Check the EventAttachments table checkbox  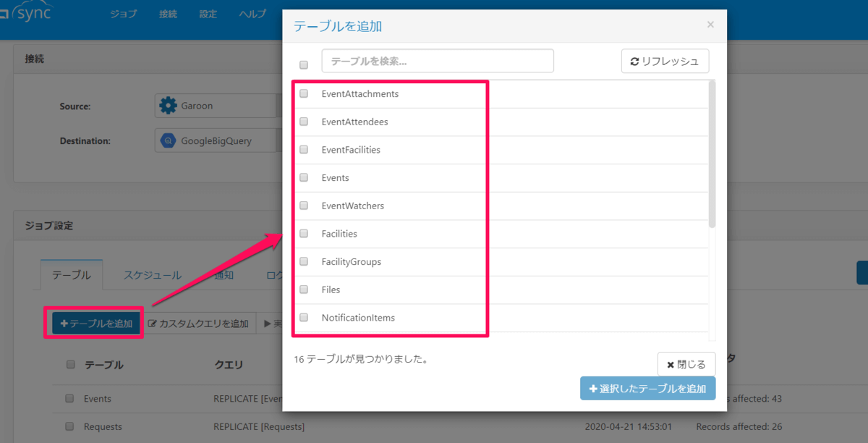tap(304, 93)
